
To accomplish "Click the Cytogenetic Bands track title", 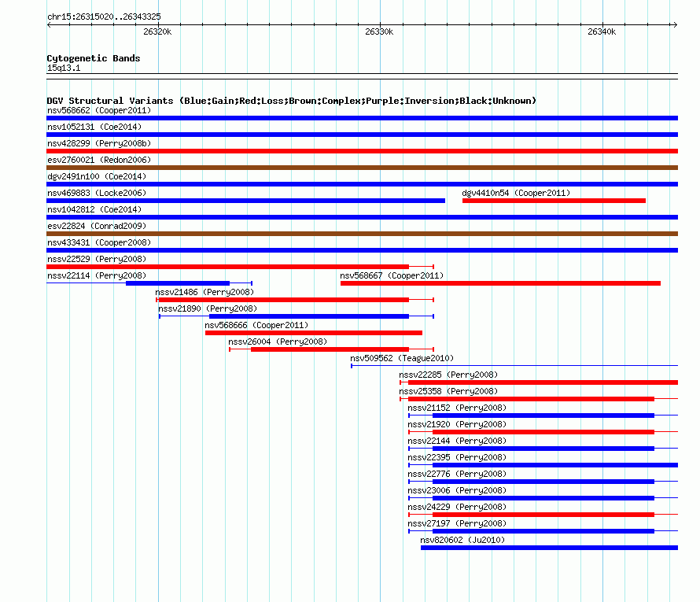I will tap(94, 58).
